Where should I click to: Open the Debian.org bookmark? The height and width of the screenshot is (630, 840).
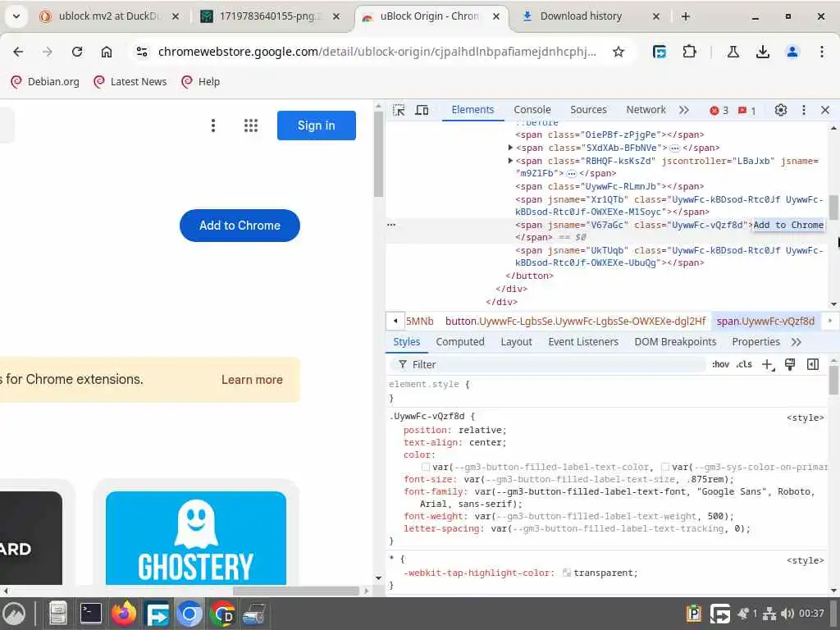pos(46,81)
